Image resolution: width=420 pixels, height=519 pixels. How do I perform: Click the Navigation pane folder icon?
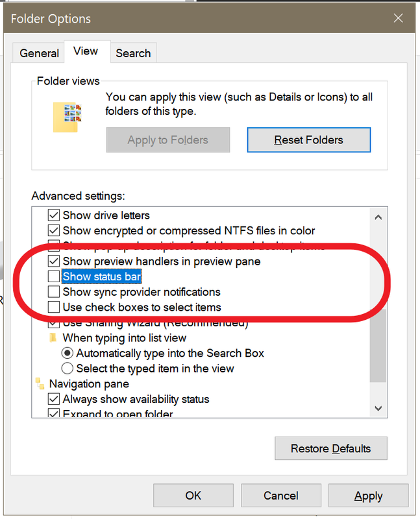pyautogui.click(x=40, y=384)
